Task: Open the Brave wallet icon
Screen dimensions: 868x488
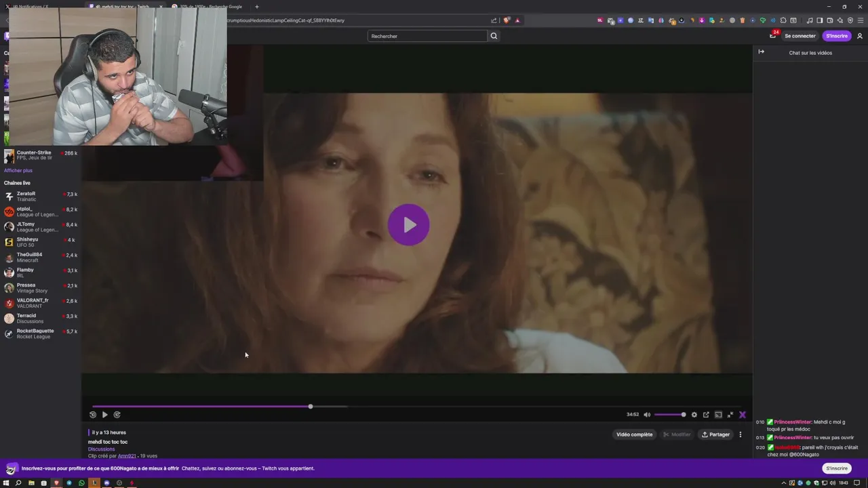Action: 830,20
